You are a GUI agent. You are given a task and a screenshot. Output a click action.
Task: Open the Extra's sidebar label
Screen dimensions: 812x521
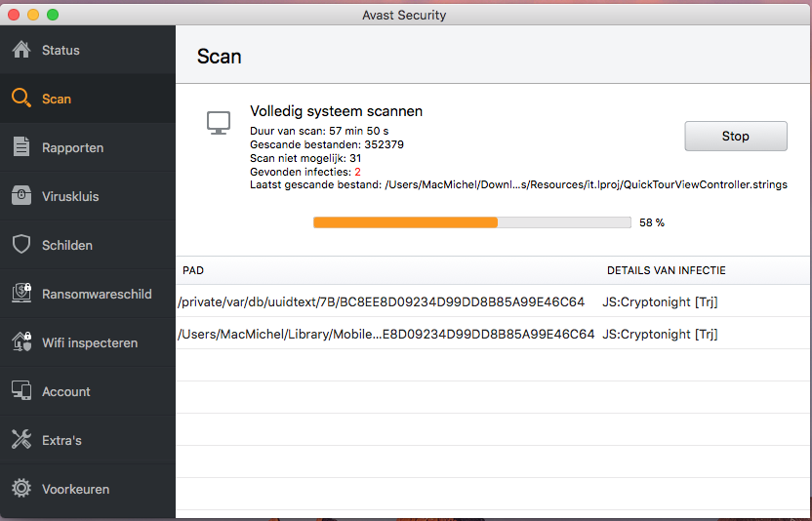coord(61,440)
